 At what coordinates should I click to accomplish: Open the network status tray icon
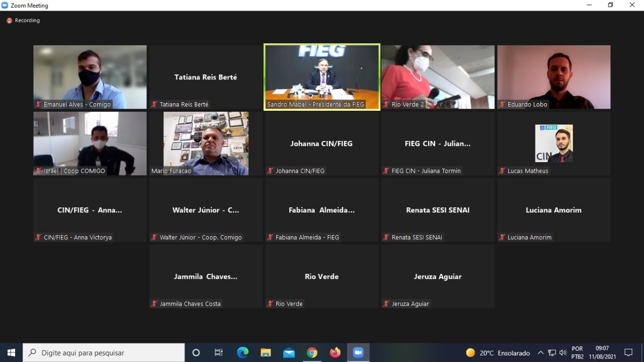pyautogui.click(x=552, y=353)
